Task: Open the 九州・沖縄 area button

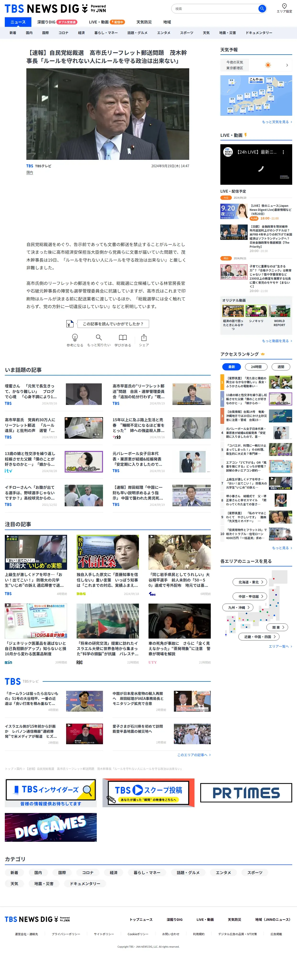Action: [x=238, y=608]
